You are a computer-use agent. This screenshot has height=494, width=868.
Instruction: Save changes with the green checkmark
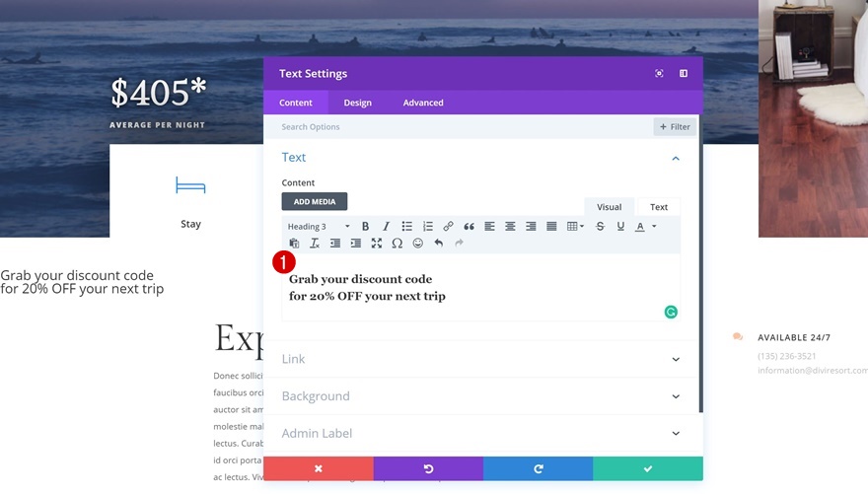(648, 468)
